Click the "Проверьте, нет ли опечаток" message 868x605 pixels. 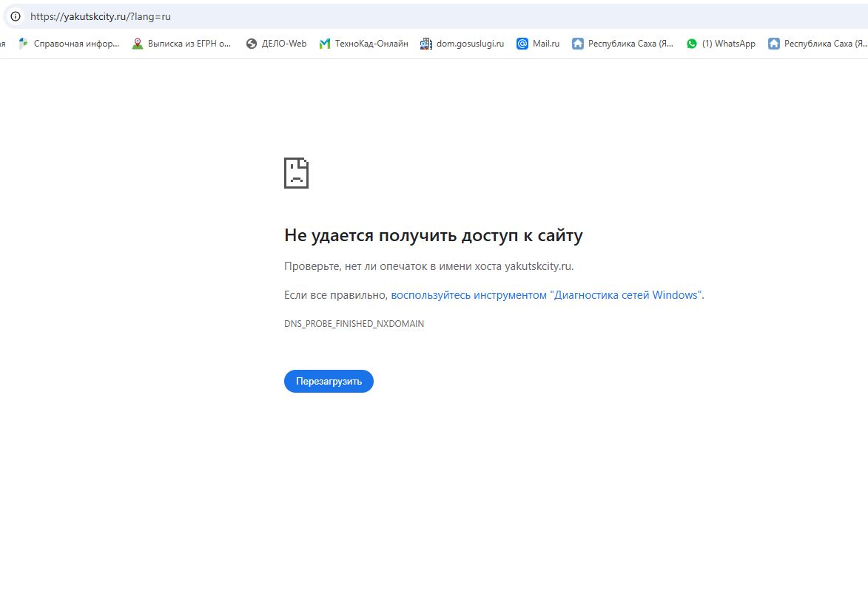(x=428, y=266)
